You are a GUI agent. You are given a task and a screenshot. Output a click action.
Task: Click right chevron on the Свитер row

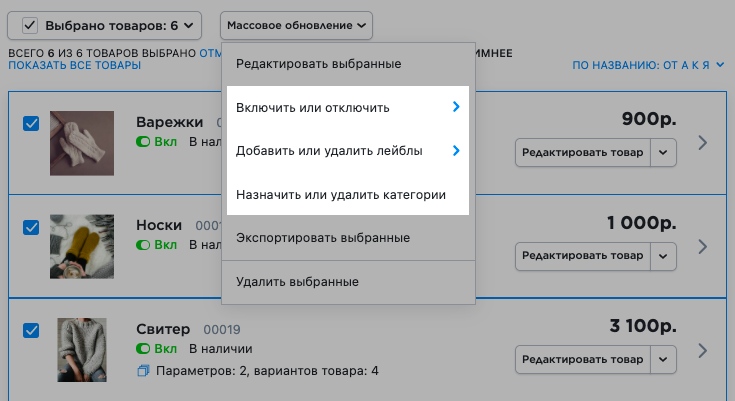[x=702, y=350]
